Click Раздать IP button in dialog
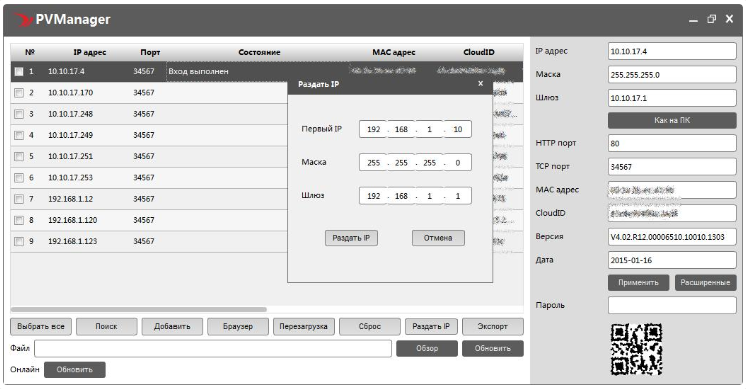Screen dimensions: 746x389 click(351, 238)
